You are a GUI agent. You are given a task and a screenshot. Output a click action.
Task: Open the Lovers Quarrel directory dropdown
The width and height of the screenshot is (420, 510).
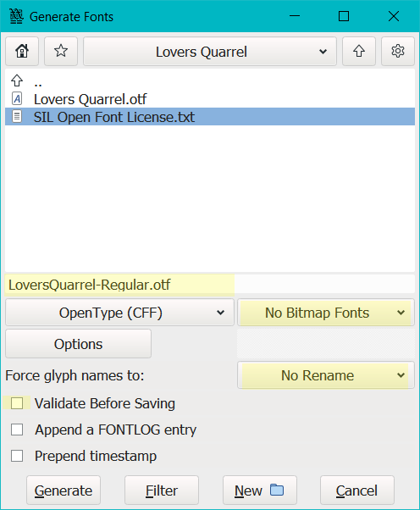pyautogui.click(x=210, y=52)
